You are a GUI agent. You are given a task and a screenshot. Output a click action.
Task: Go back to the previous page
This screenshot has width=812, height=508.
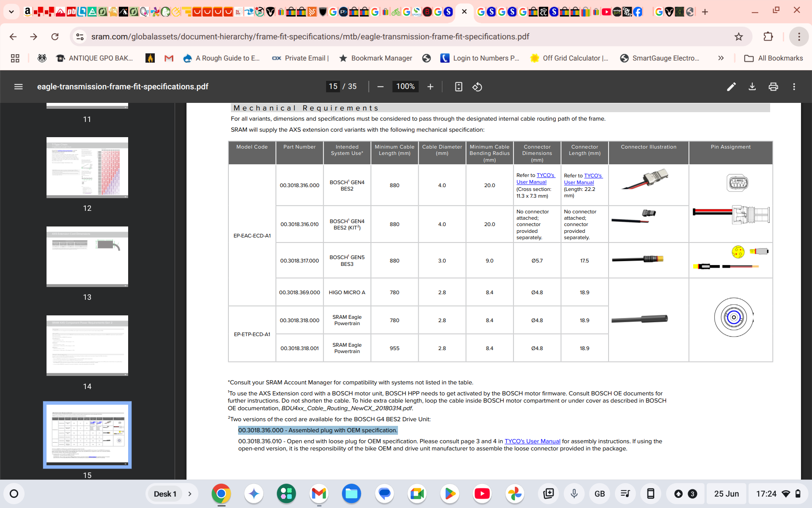(13, 37)
